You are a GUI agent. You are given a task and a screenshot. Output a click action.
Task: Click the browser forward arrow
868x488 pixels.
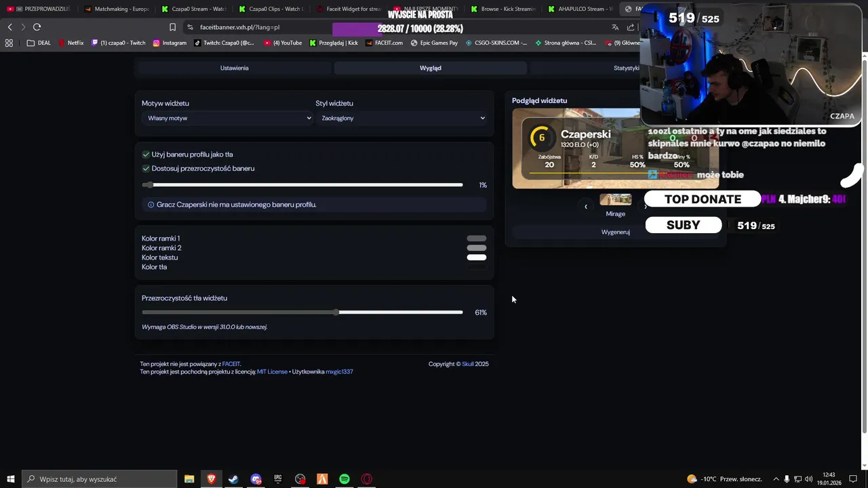(23, 27)
